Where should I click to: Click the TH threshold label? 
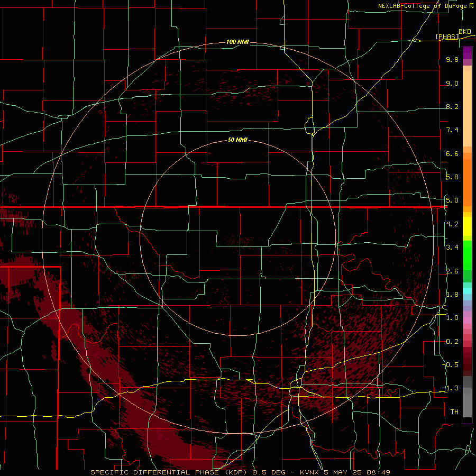[x=454, y=412]
